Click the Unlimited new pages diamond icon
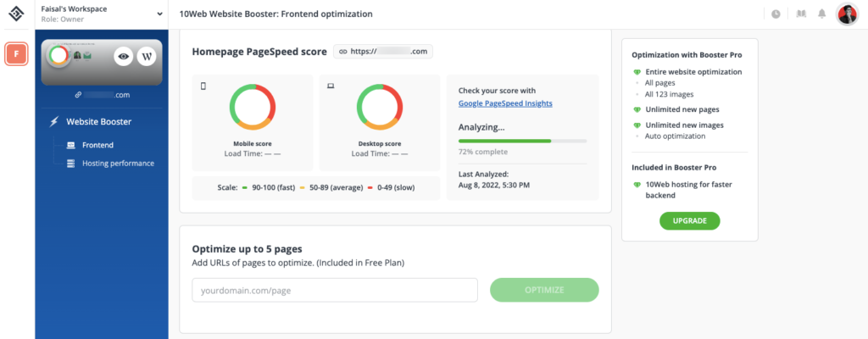 [x=637, y=109]
